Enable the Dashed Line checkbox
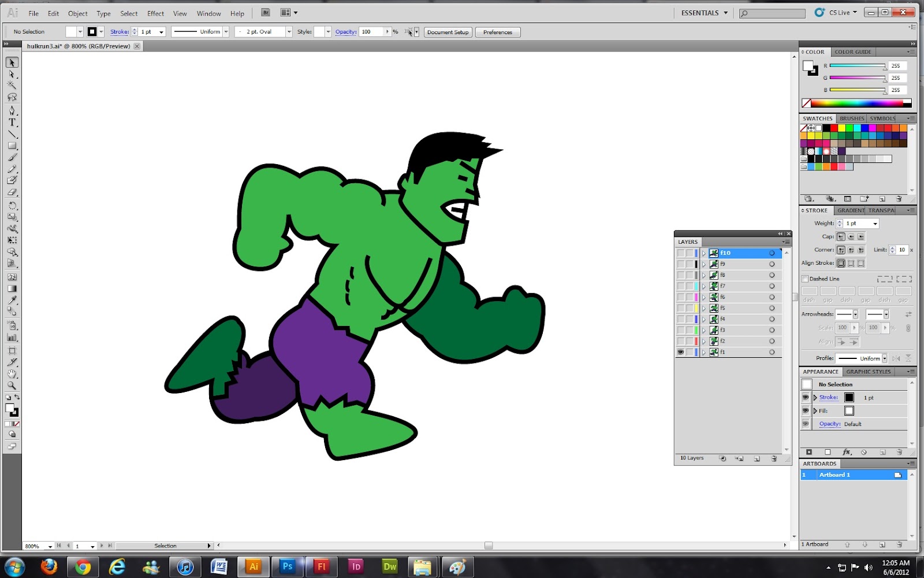 805,279
